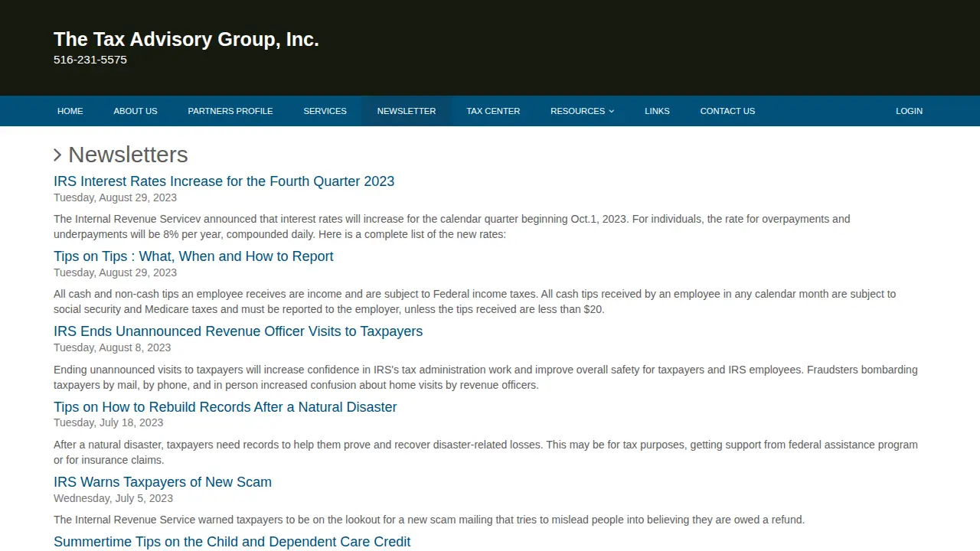Click The Tax Advisory Group, Inc. title
The image size is (980, 551).
click(x=186, y=39)
